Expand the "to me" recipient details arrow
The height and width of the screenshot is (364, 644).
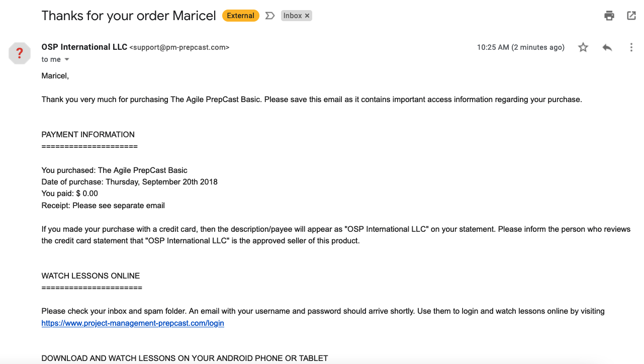point(67,59)
